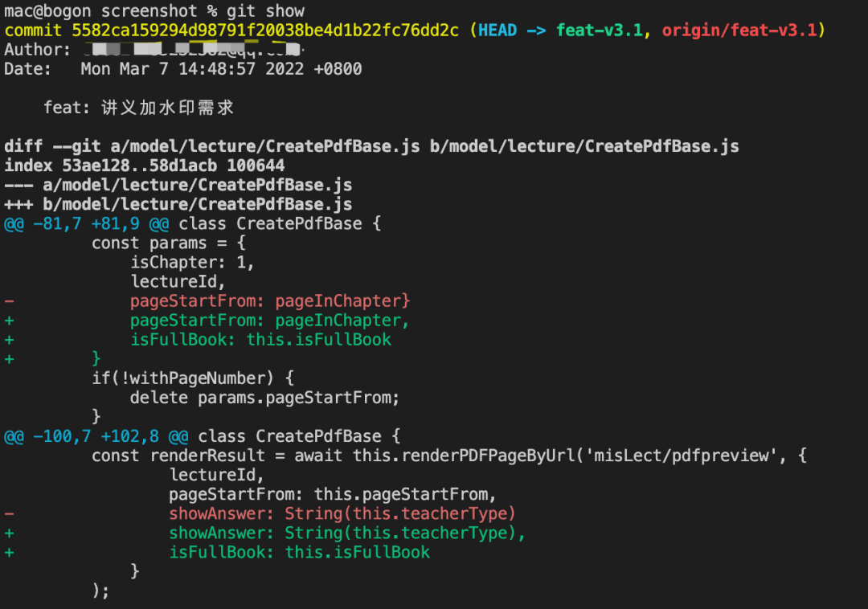868x609 pixels.
Task: Click the 'diff --git' header line
Action: coord(371,146)
